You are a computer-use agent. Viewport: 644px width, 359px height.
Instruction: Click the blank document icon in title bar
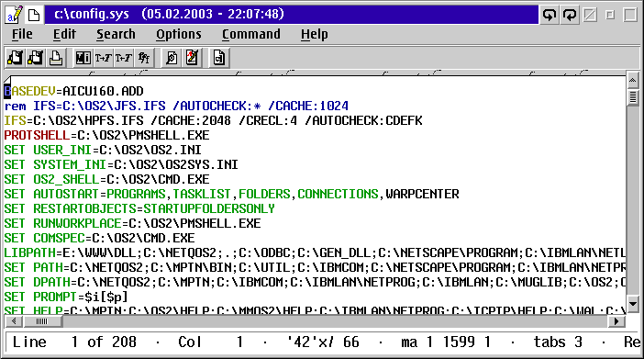tap(34, 15)
